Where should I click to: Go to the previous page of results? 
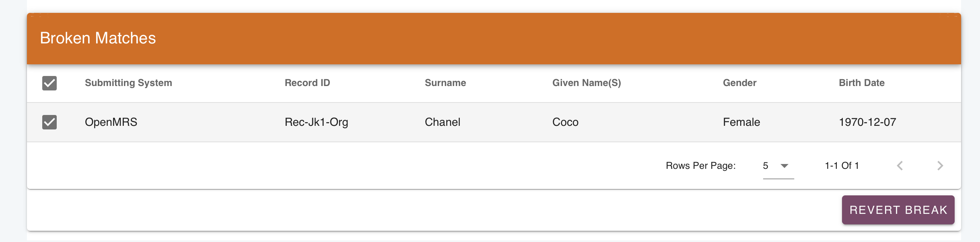click(900, 166)
